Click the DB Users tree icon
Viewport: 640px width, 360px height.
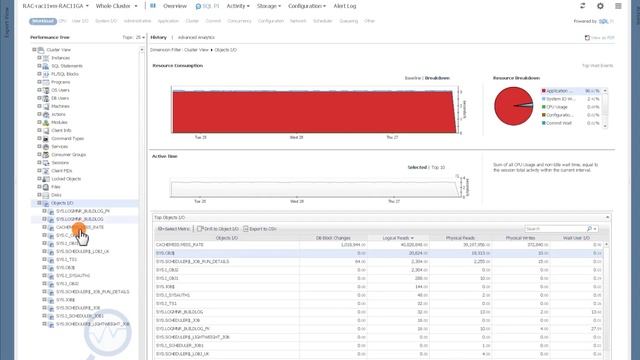point(46,98)
